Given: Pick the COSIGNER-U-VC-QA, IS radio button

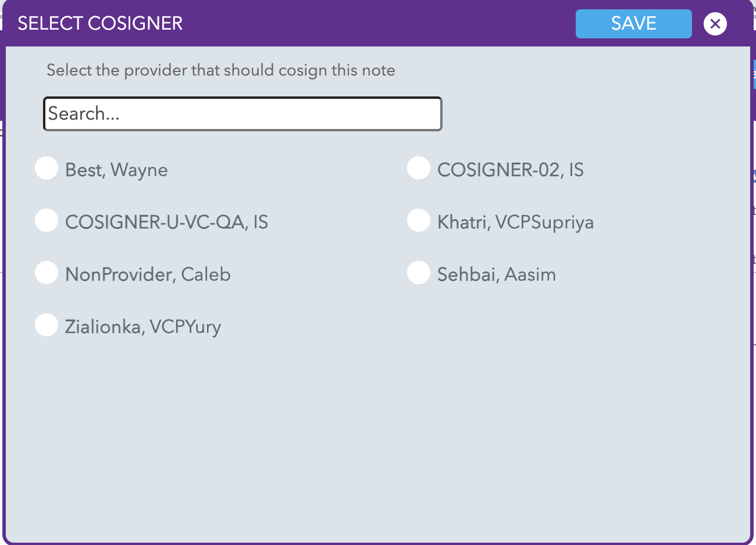Looking at the screenshot, I should click(47, 221).
